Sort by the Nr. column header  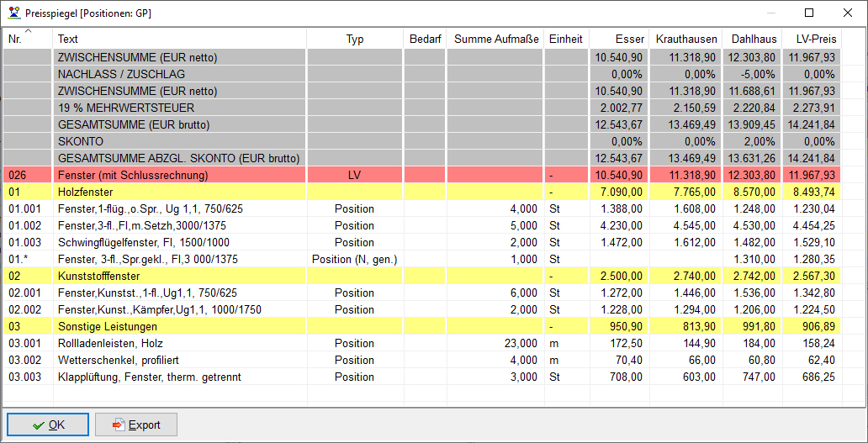28,39
